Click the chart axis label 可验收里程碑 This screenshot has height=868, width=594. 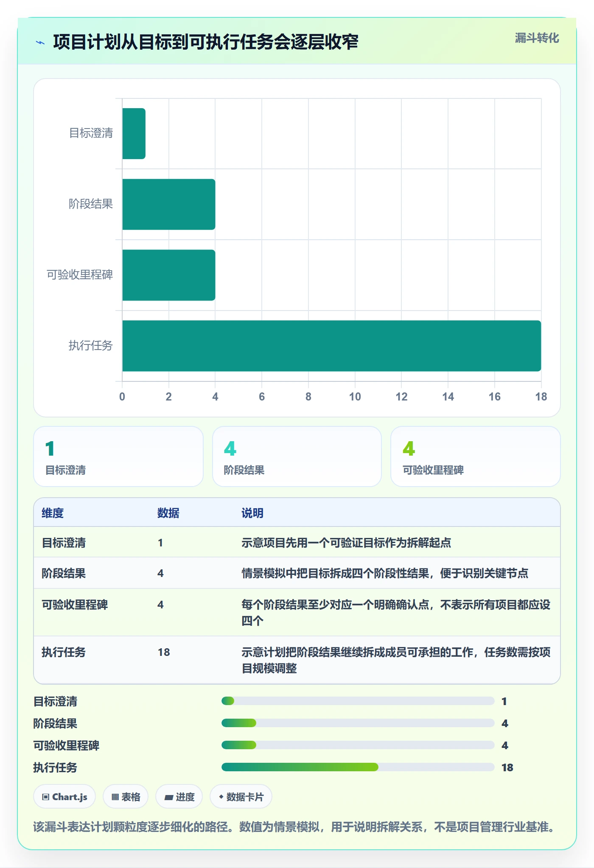[x=80, y=275]
